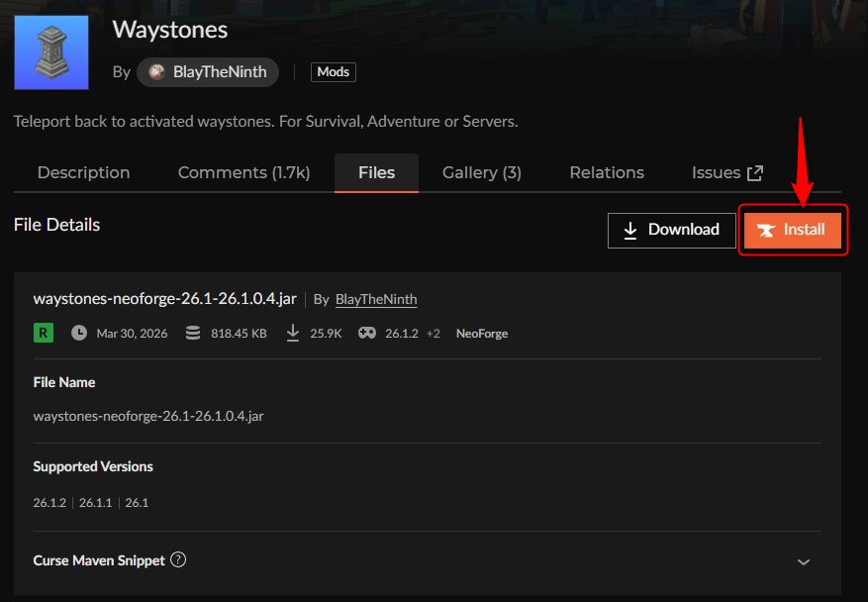
Task: Click the green R release badge
Action: (x=43, y=333)
